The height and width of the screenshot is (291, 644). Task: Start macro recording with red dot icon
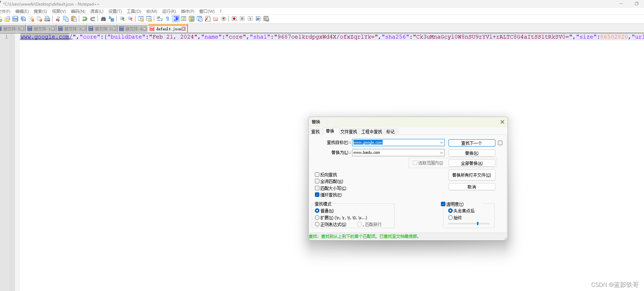[x=234, y=19]
